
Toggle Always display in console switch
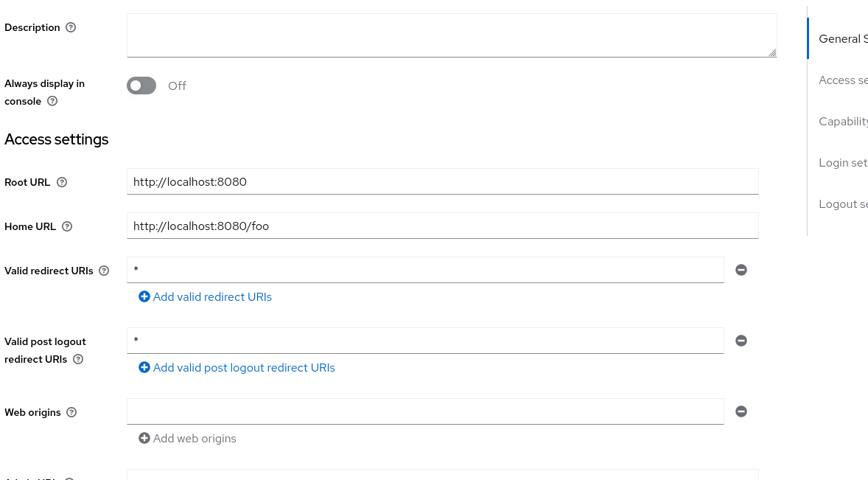(x=141, y=86)
